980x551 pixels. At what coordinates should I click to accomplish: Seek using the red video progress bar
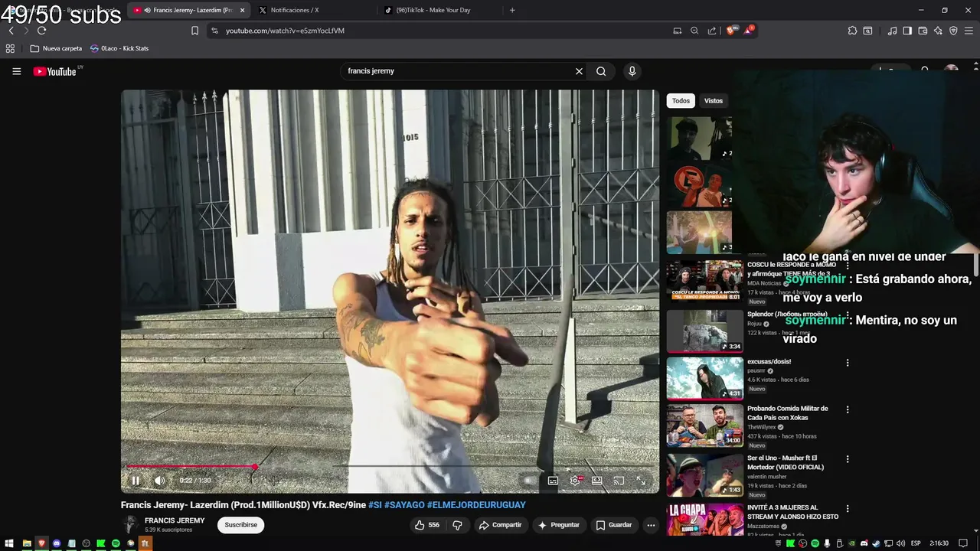390,466
